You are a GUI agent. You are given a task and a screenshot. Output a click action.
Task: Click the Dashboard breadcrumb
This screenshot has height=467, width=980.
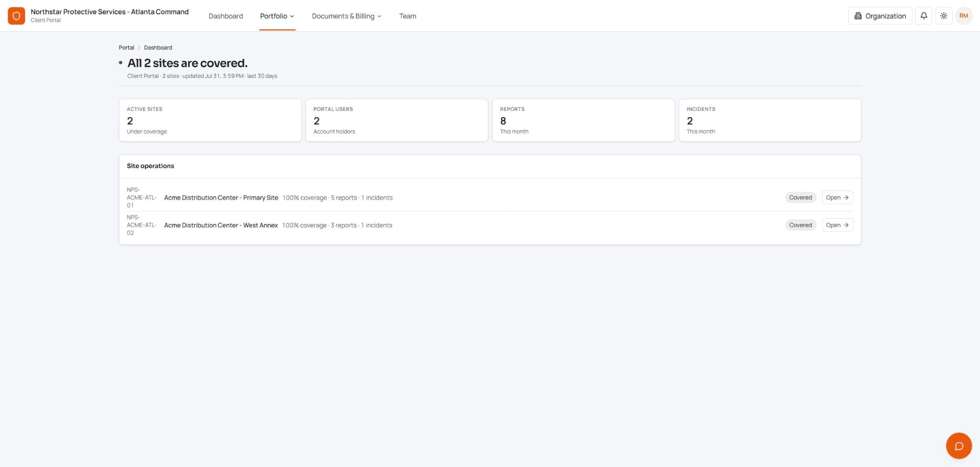pyautogui.click(x=158, y=47)
